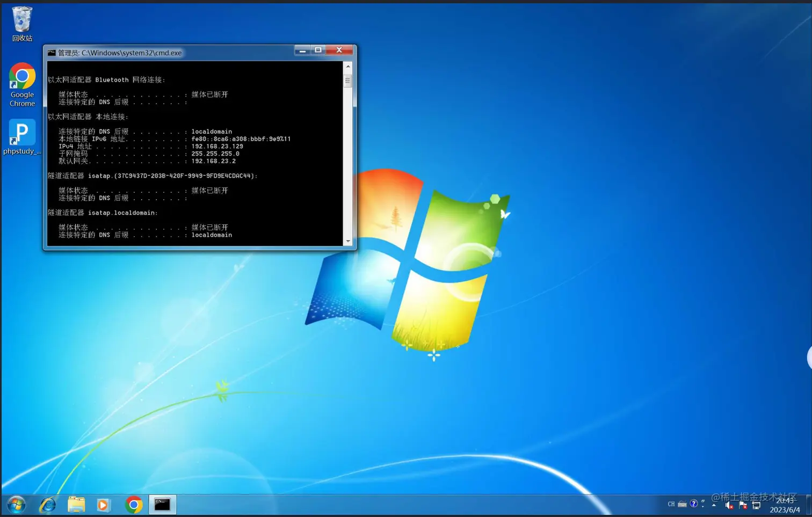Click cmd scrollbar down arrow

pos(347,241)
